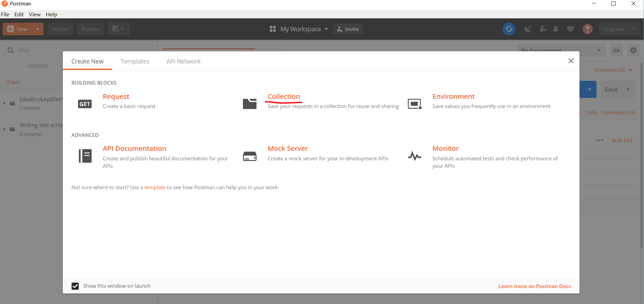This screenshot has height=304, width=644.
Task: Click the Environment icon
Action: click(x=414, y=104)
